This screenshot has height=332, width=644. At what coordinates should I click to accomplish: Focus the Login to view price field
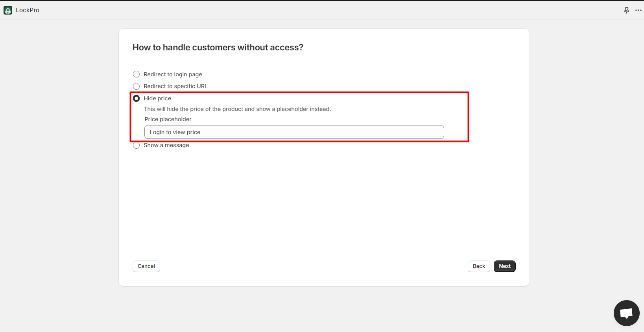[x=294, y=132]
